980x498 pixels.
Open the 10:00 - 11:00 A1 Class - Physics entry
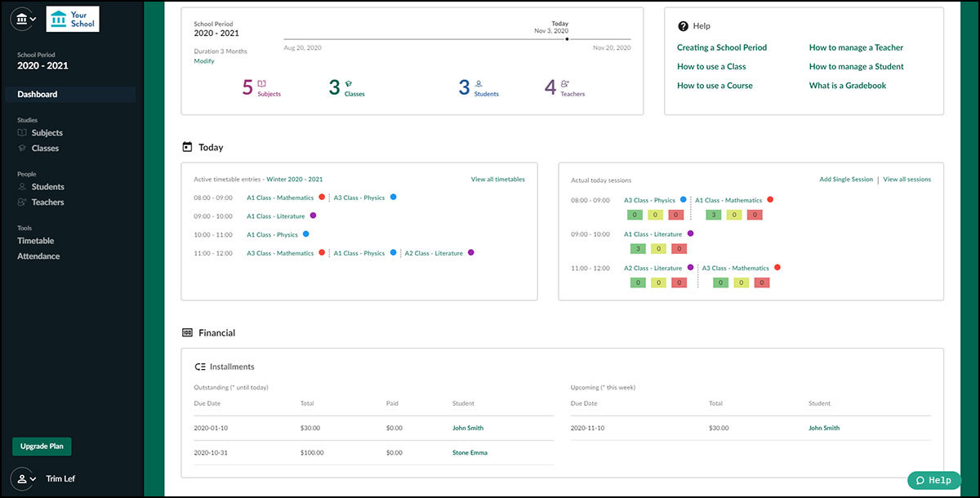point(273,235)
